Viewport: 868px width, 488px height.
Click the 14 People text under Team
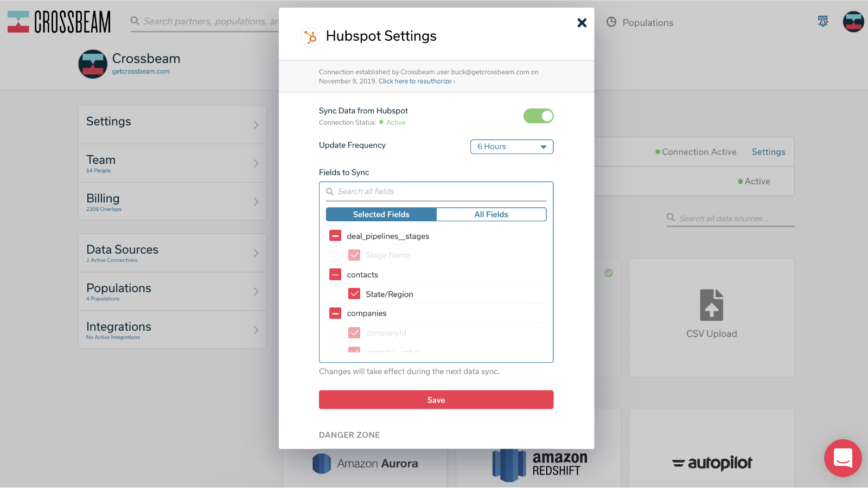point(98,171)
